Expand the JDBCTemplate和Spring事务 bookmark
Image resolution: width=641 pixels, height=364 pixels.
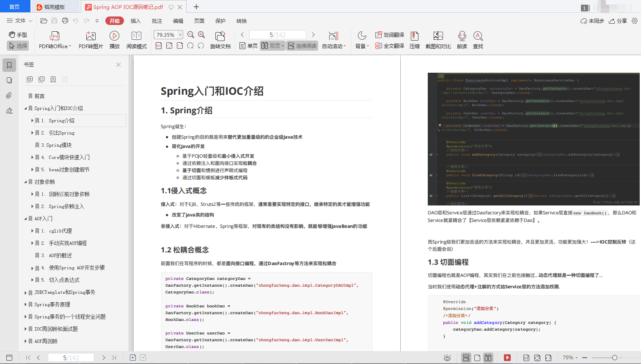pyautogui.click(x=25, y=293)
